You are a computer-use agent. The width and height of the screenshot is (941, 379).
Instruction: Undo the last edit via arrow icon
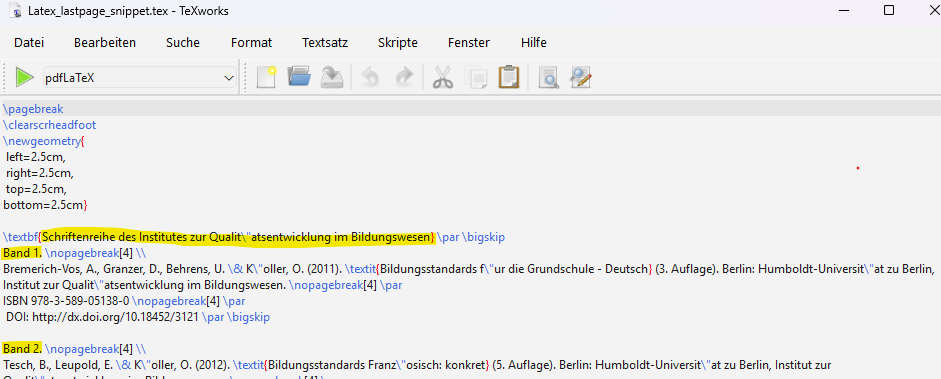coord(370,77)
